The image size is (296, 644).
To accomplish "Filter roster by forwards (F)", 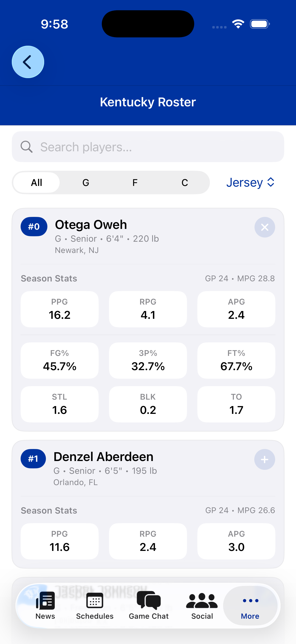I will point(135,182).
